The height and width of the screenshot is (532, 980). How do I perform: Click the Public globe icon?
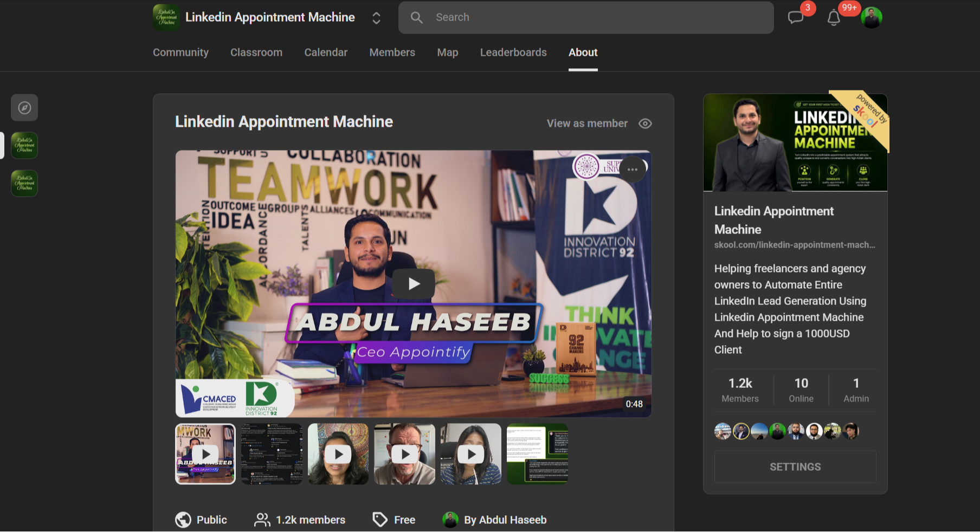183,520
